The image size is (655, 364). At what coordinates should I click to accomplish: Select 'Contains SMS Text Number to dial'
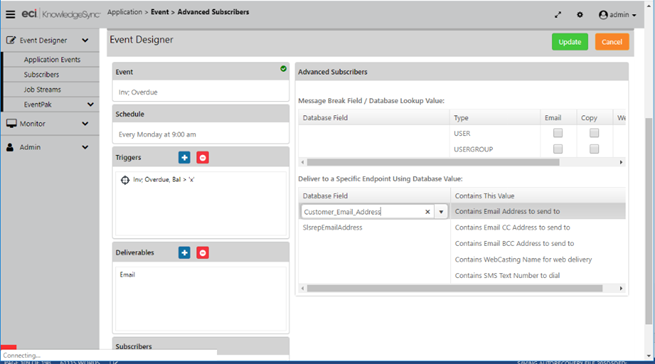coord(507,275)
